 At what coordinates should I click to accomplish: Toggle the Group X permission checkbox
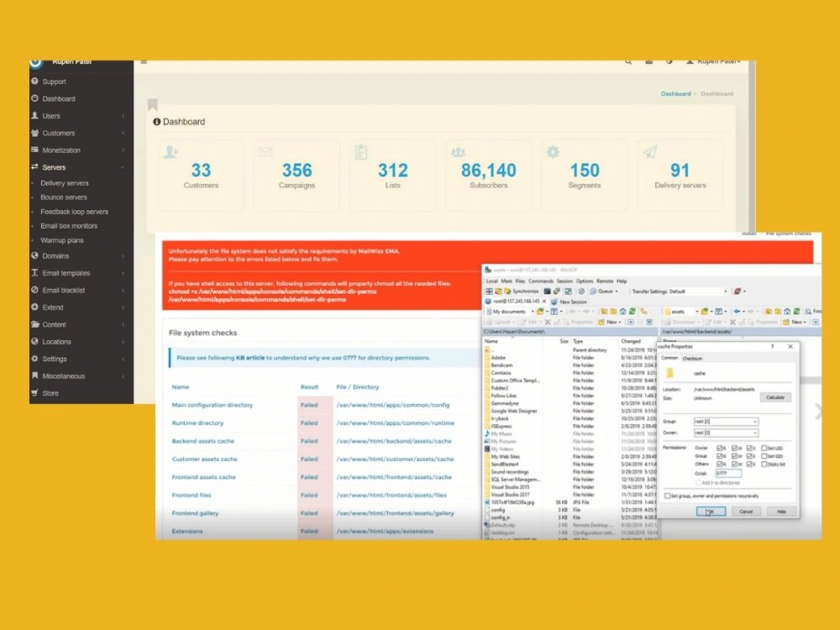749,456
